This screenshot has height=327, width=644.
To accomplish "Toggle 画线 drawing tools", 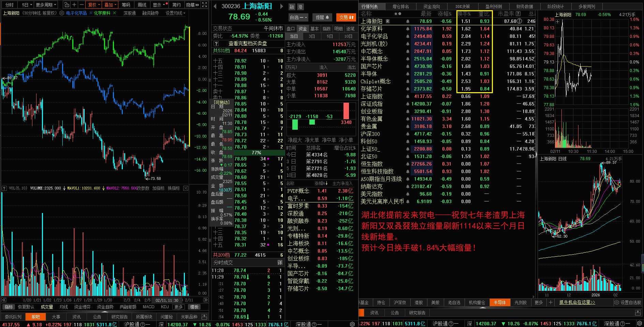I will pyautogui.click(x=142, y=5).
